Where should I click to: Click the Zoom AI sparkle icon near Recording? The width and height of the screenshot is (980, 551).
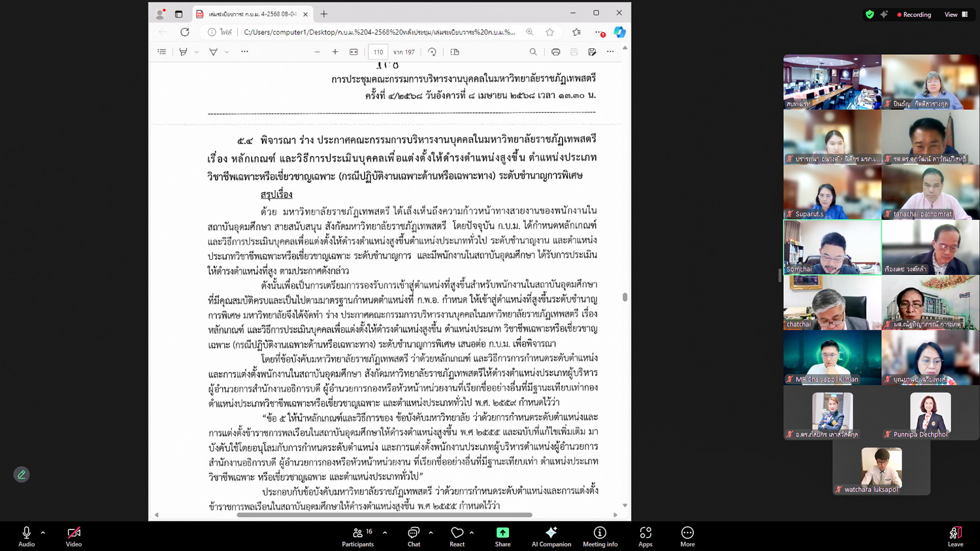pyautogui.click(x=884, y=14)
